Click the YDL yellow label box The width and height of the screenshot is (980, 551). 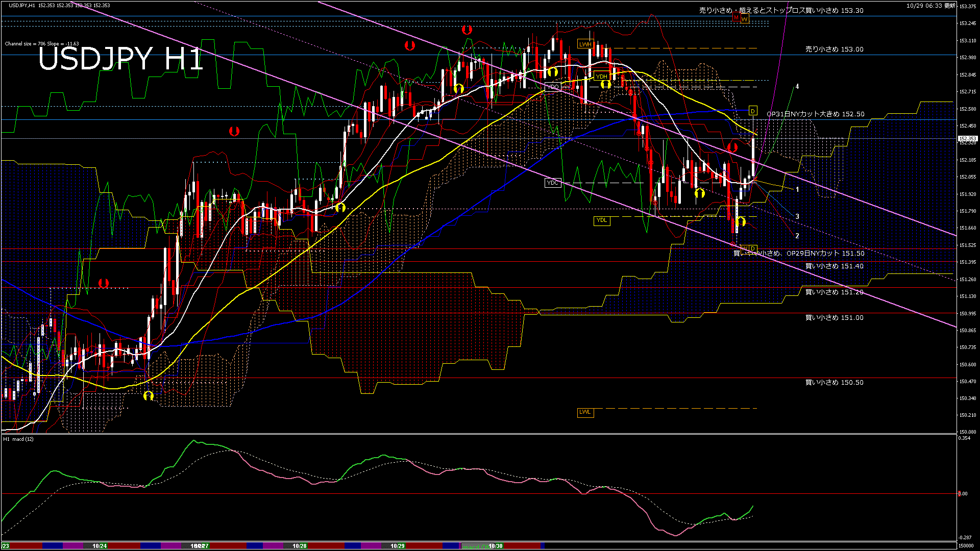click(602, 220)
